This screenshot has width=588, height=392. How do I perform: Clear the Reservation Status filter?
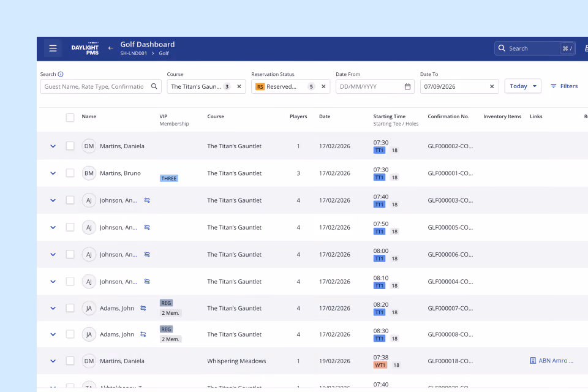click(x=323, y=86)
